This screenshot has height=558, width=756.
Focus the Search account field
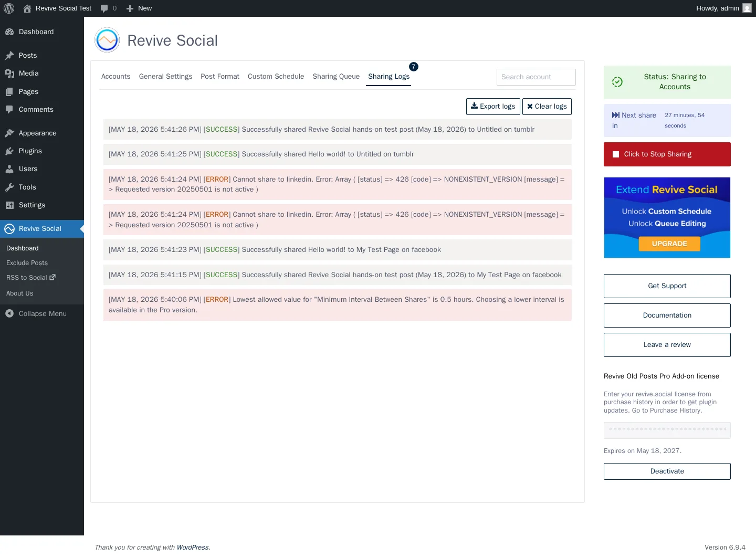pyautogui.click(x=536, y=77)
